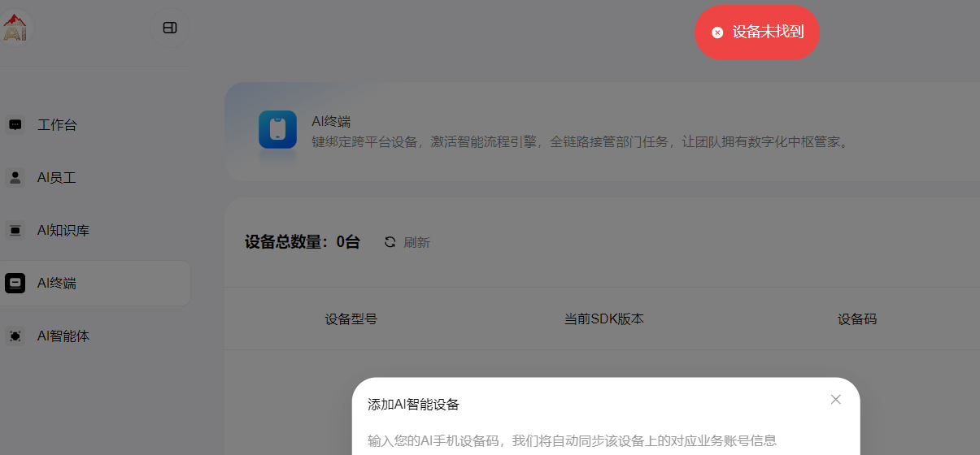Click the AI知识库 sidebar icon

pos(15,231)
